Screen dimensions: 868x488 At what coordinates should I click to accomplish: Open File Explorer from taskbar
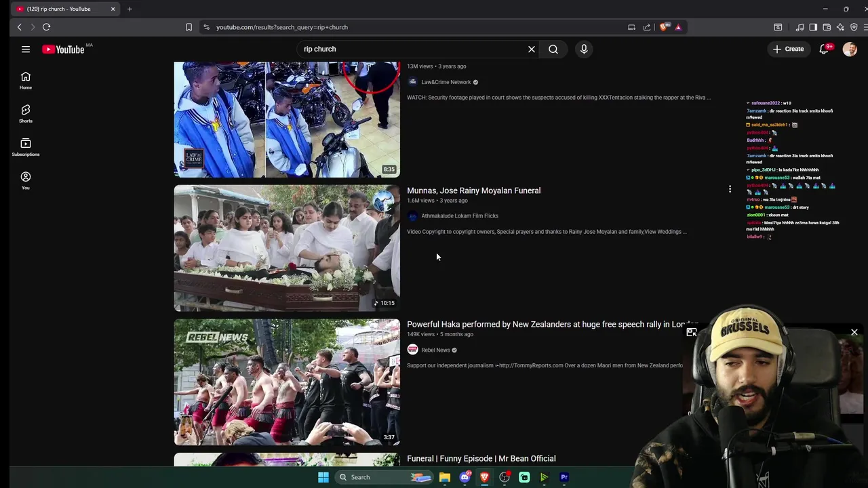click(x=445, y=477)
